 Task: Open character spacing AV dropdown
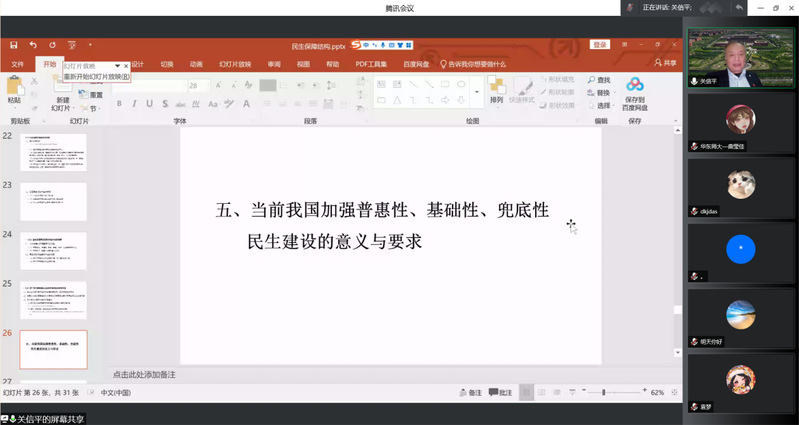point(196,104)
